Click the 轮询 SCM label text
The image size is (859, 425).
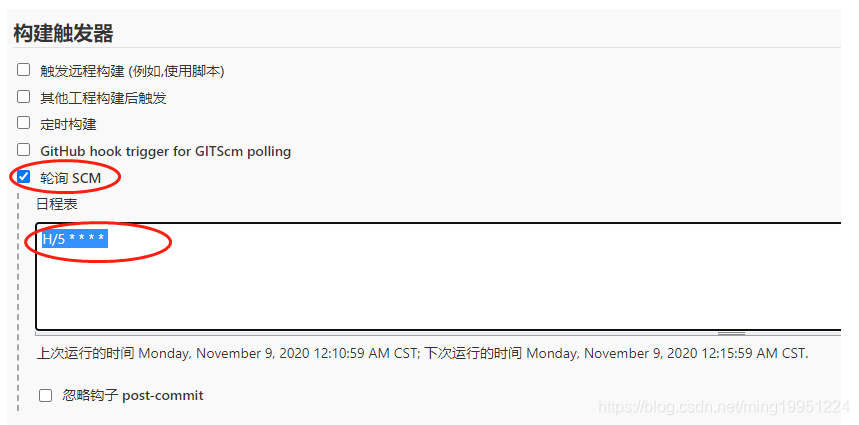[x=71, y=178]
